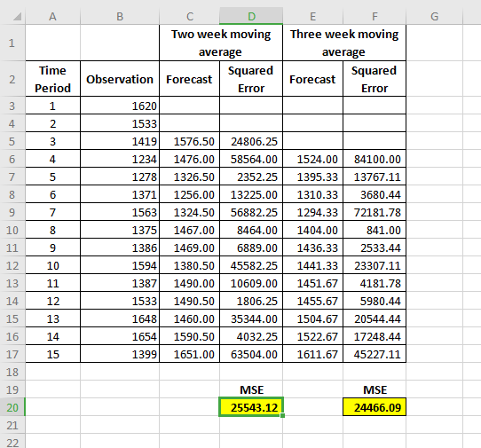Select three-week forecast cell 1395.33
Viewport: 481px width, 448px height.
tap(312, 177)
